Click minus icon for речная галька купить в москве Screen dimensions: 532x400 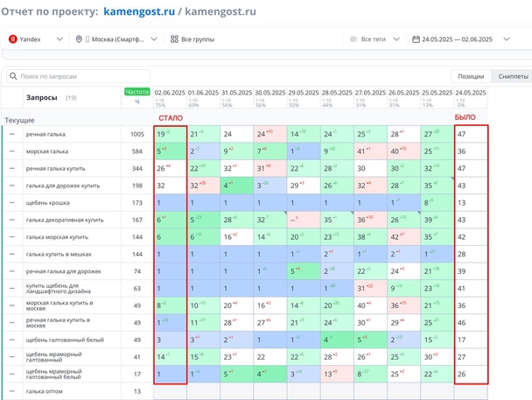12,323
